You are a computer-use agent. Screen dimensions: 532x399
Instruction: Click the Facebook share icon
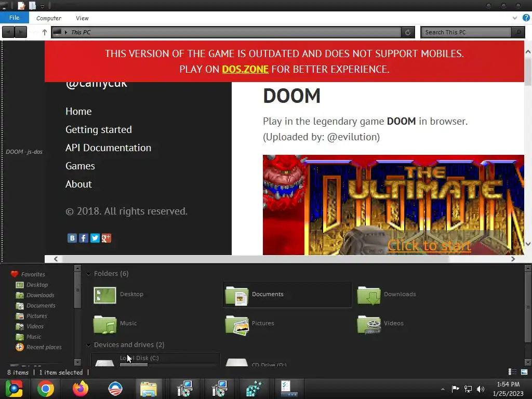[x=84, y=238]
